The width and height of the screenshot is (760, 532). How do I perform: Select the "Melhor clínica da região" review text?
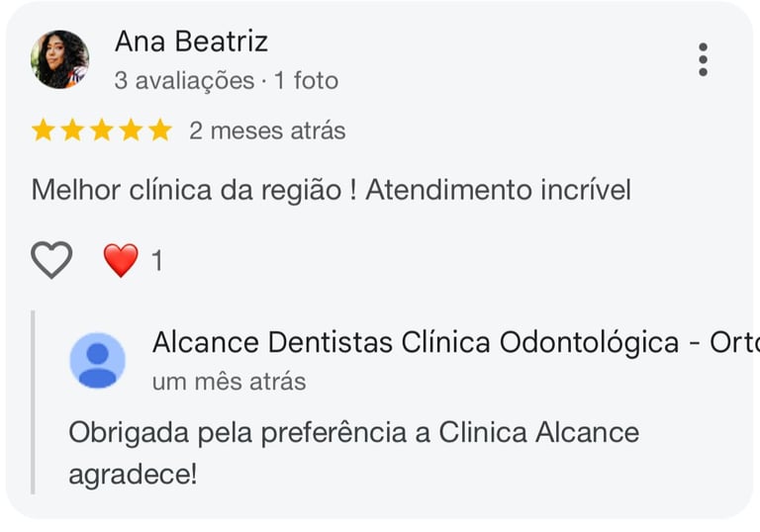(331, 190)
